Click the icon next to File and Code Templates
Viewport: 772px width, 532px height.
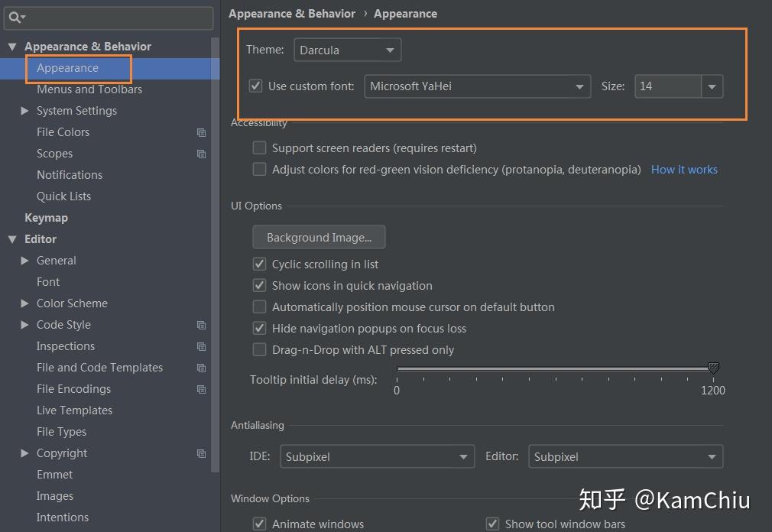pos(201,368)
